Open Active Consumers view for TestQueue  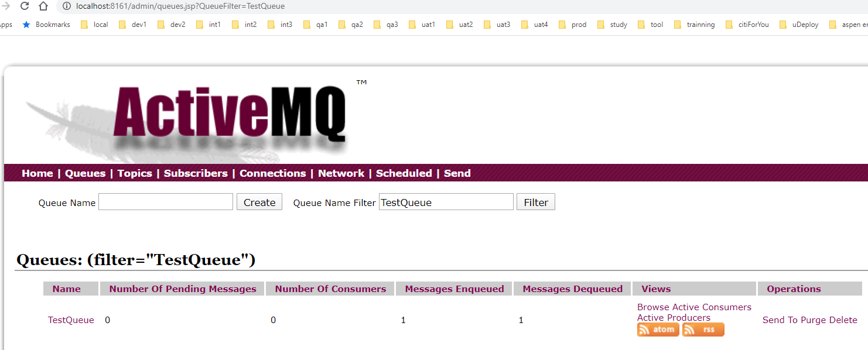712,307
